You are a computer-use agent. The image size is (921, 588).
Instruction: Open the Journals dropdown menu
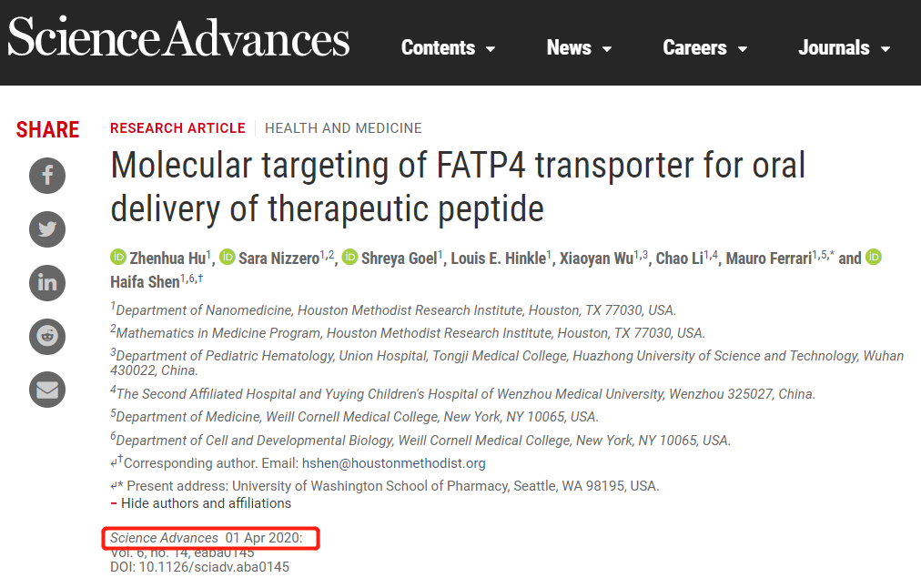click(x=844, y=47)
